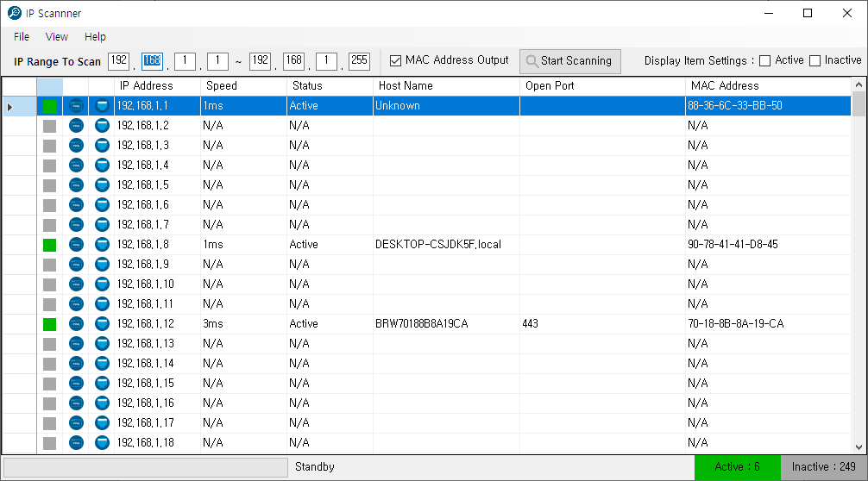Enable the Inactive display item checkbox
The height and width of the screenshot is (481, 868).
[815, 61]
